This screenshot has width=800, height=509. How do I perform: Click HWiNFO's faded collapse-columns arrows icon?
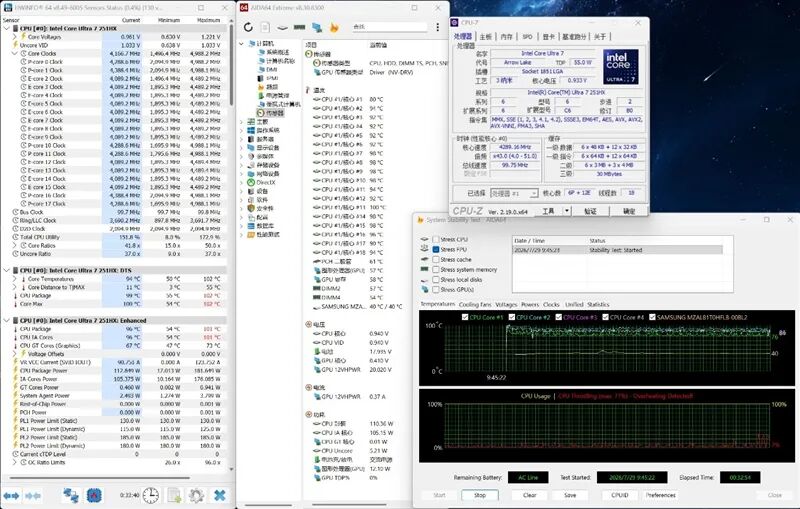[33, 495]
